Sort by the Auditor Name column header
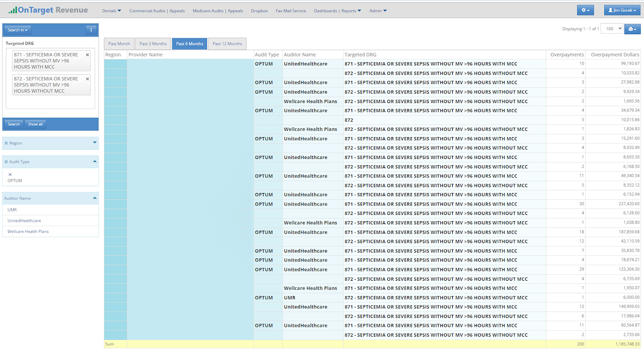 tap(313, 54)
